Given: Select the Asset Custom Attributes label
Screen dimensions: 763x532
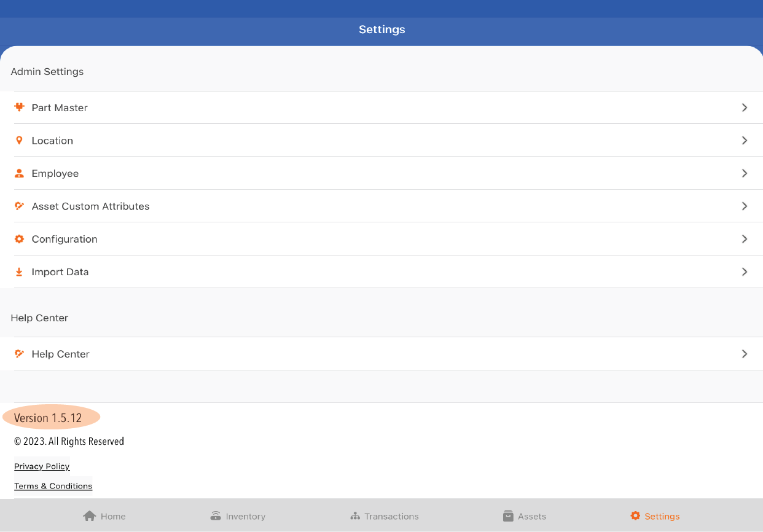Looking at the screenshot, I should coord(91,206).
